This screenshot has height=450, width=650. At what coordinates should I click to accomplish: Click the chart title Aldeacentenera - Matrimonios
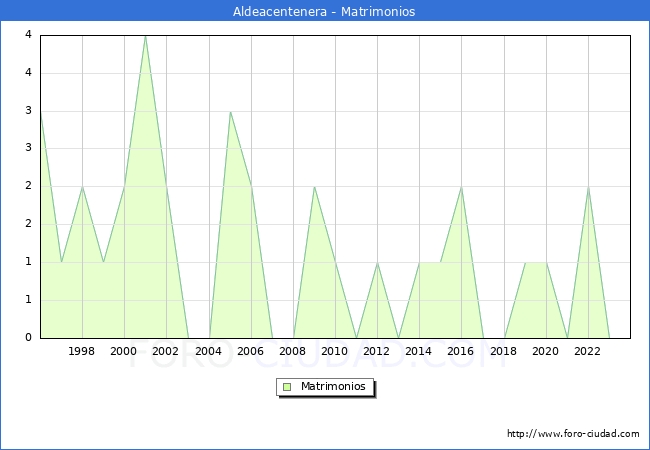324,11
